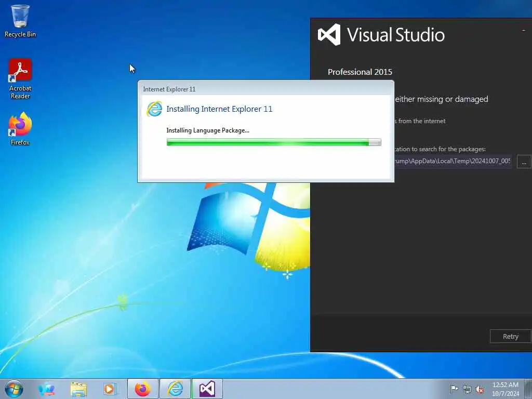Image resolution: width=532 pixels, height=399 pixels.
Task: Click 'Installing Language Package...' status text
Action: click(208, 130)
